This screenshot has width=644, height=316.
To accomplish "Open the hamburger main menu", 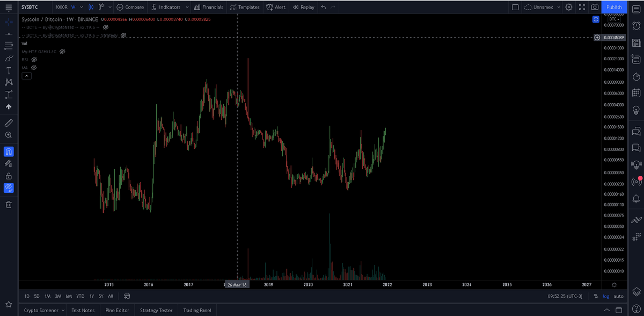I will (x=9, y=7).
